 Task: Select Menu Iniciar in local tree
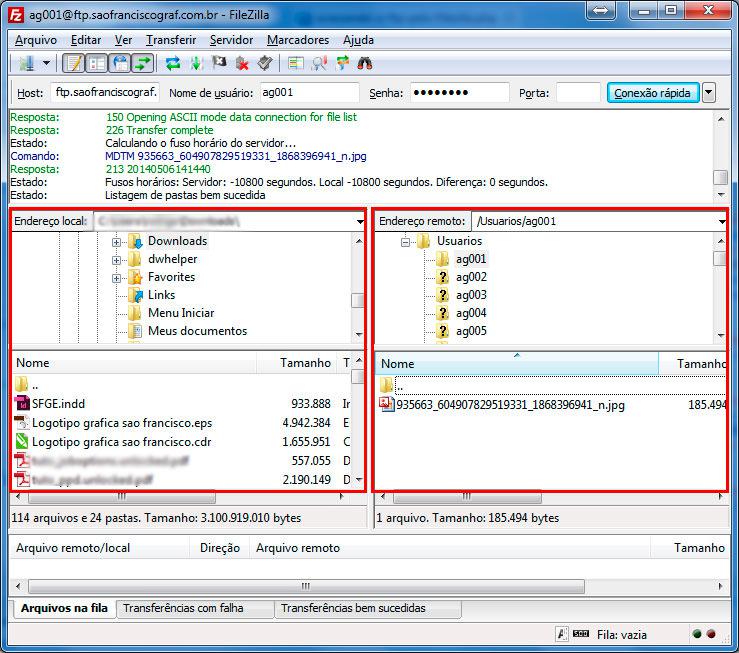click(181, 313)
